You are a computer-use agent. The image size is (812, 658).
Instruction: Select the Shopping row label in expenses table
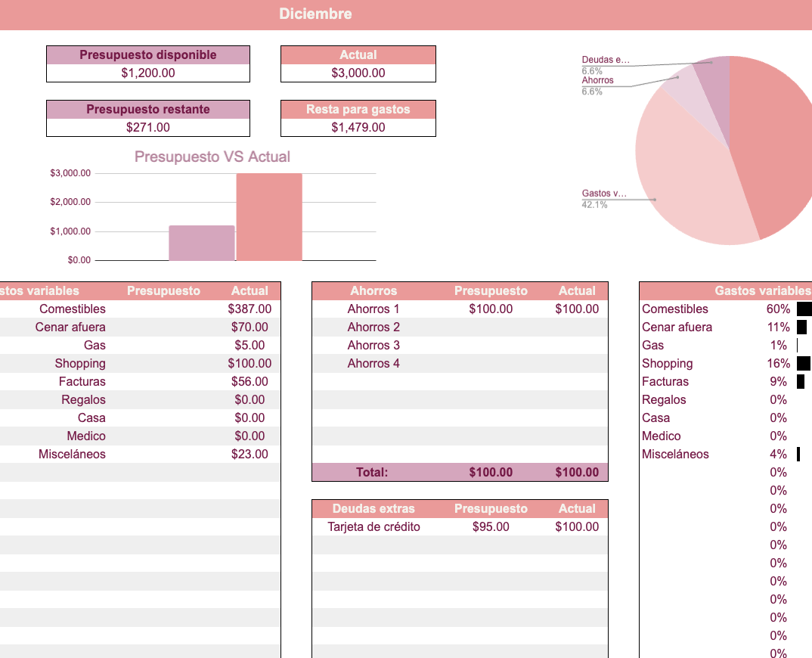coord(80,364)
